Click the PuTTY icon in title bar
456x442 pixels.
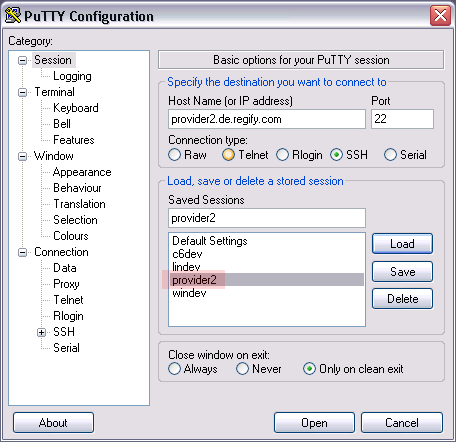[13, 15]
